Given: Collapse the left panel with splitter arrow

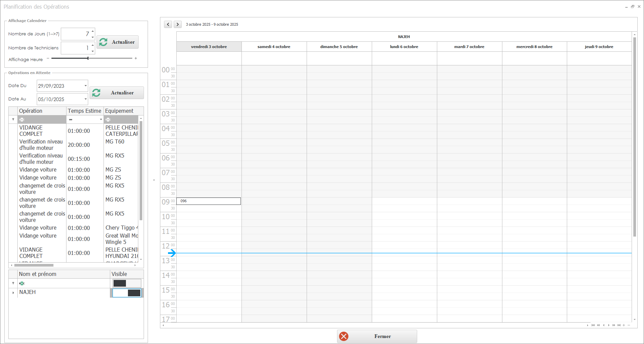Looking at the screenshot, I should (x=154, y=180).
